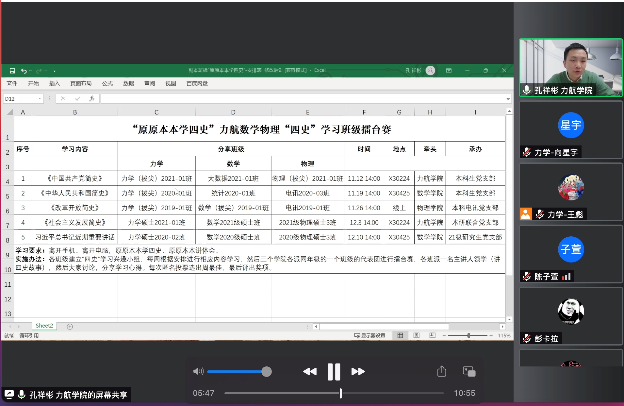This screenshot has height=406, width=624.
Task: Expand the formula bar chevron
Action: pos(508,99)
